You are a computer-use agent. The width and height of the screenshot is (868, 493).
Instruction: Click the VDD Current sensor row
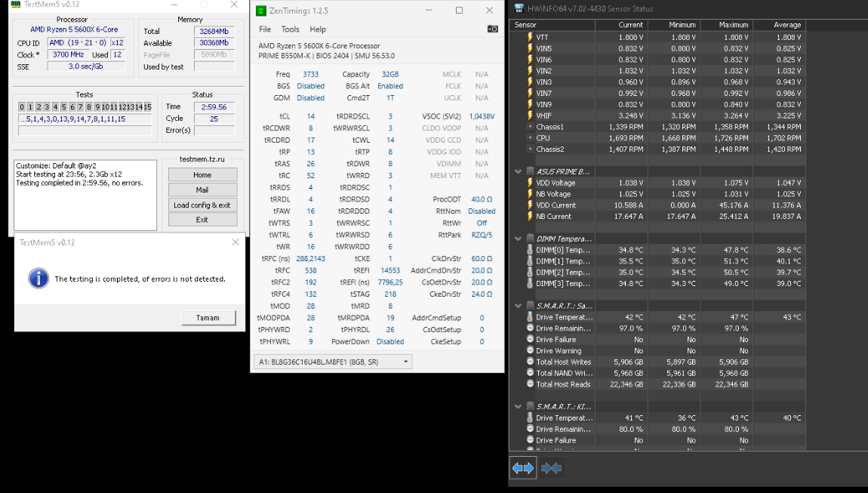[x=657, y=205]
